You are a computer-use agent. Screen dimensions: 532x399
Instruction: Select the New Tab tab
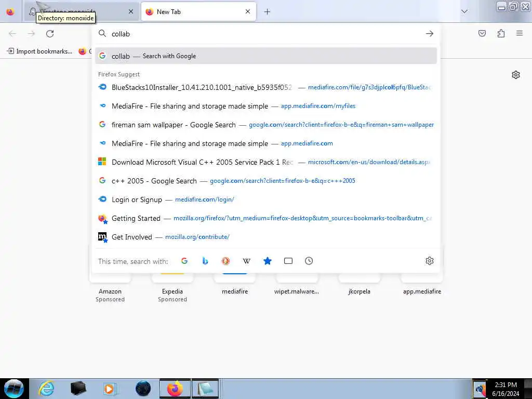(198, 12)
